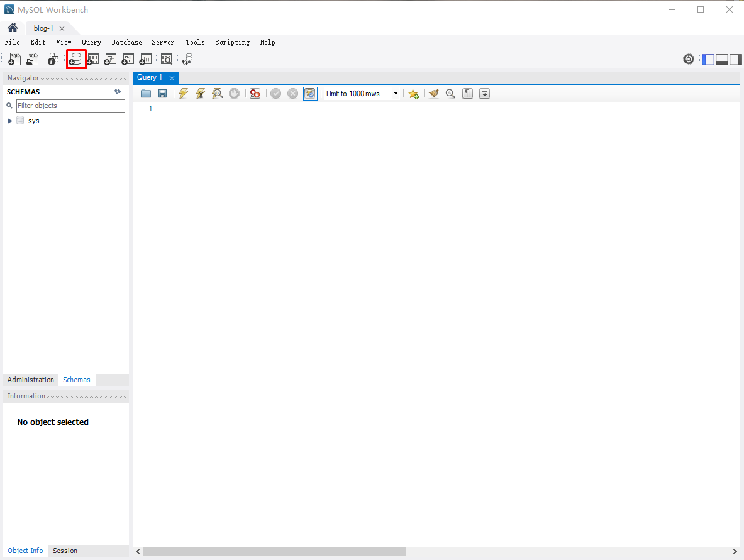
Task: Open the Edit menu
Action: click(38, 42)
